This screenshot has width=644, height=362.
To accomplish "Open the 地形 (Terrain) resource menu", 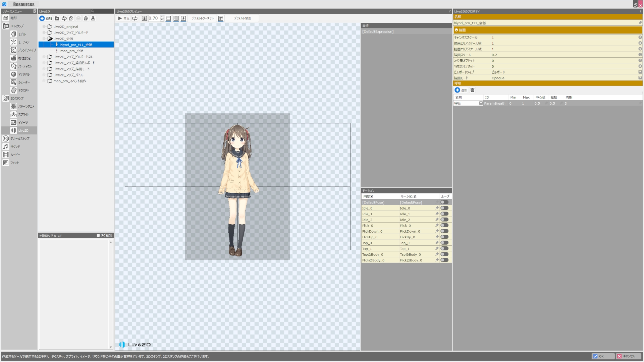I will [10, 18].
